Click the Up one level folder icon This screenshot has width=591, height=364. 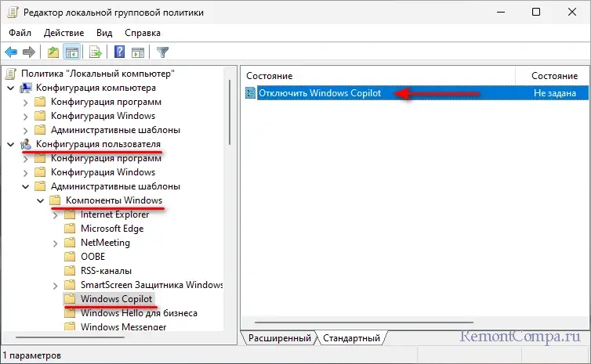[x=53, y=52]
